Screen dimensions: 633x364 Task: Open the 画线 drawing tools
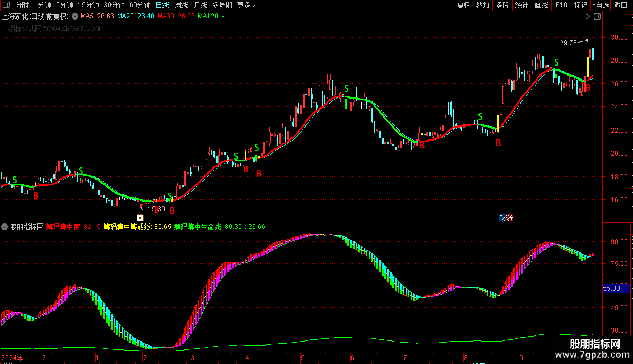tap(541, 5)
